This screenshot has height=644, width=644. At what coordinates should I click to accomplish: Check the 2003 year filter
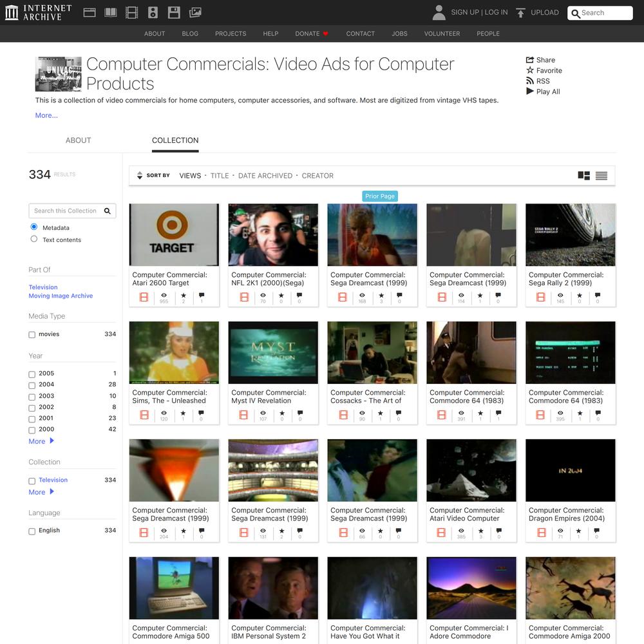pyautogui.click(x=32, y=397)
